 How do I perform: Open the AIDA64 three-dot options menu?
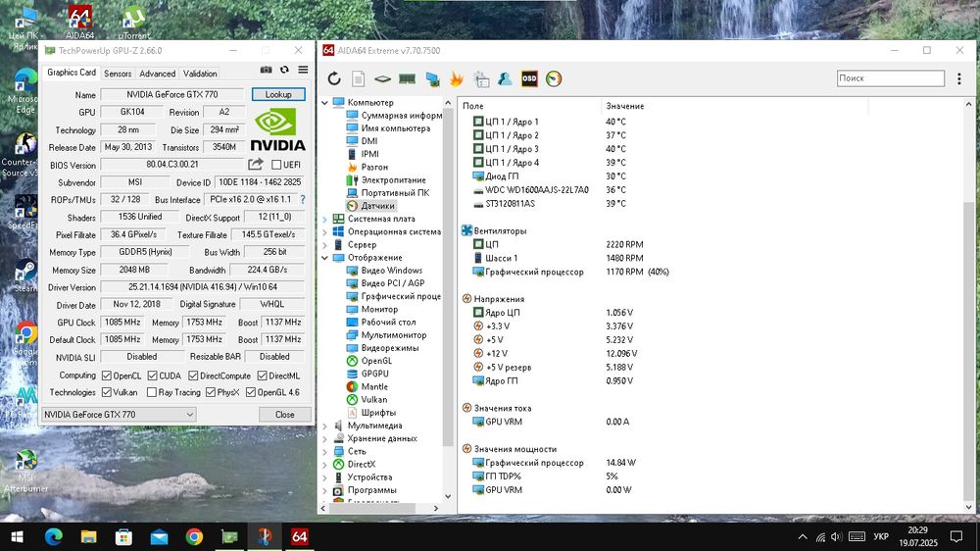click(959, 78)
